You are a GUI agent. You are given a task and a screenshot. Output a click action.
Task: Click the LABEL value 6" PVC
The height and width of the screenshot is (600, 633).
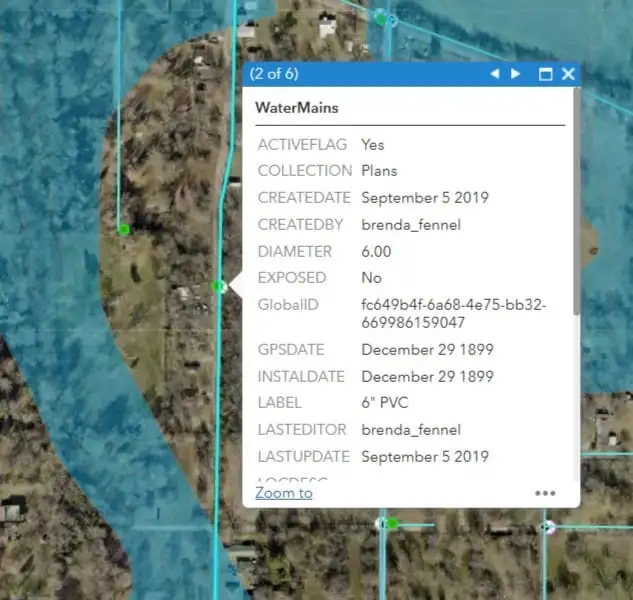(386, 403)
